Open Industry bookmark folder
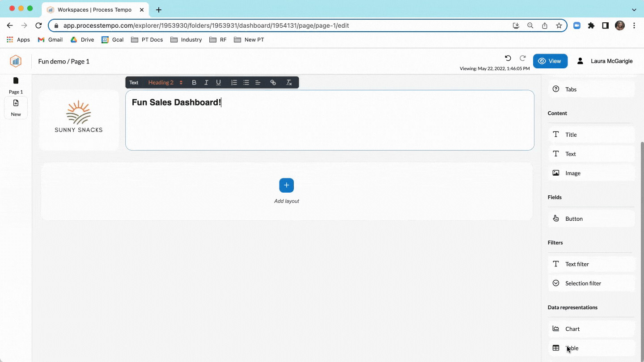 point(186,40)
